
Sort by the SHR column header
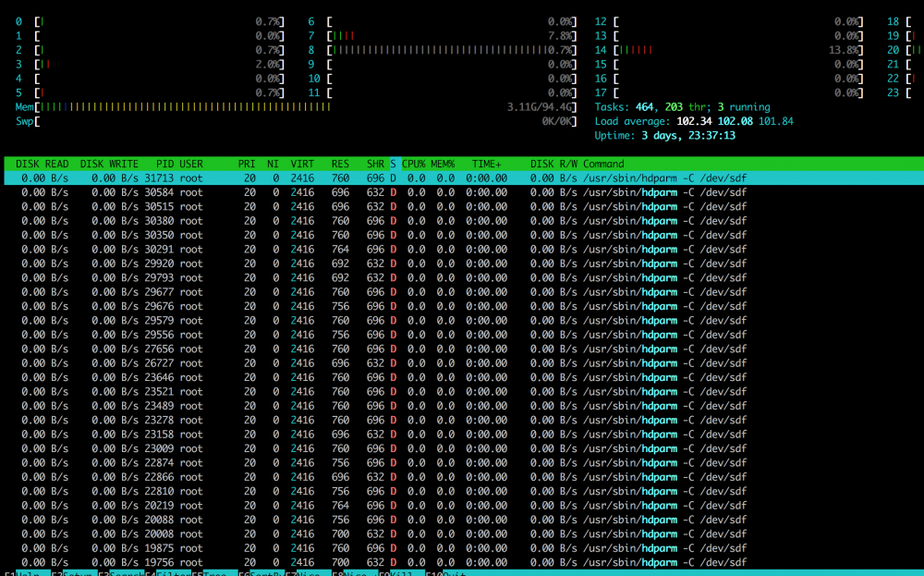pyautogui.click(x=375, y=164)
